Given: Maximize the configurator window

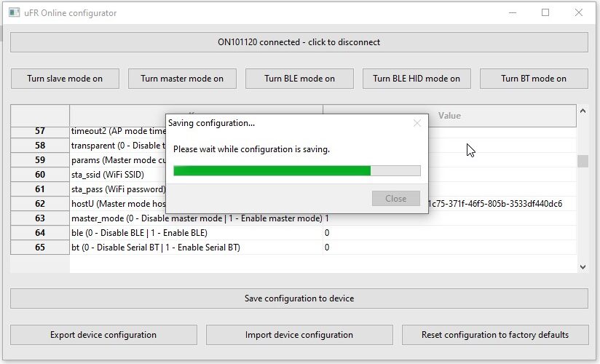Looking at the screenshot, I should click(x=545, y=12).
